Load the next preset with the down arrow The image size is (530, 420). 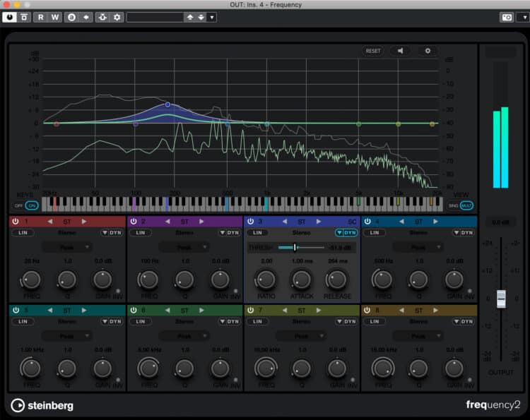coord(201,17)
